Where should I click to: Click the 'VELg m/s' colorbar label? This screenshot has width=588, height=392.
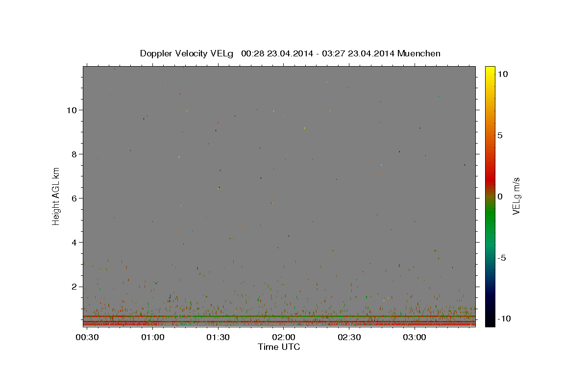(516, 196)
